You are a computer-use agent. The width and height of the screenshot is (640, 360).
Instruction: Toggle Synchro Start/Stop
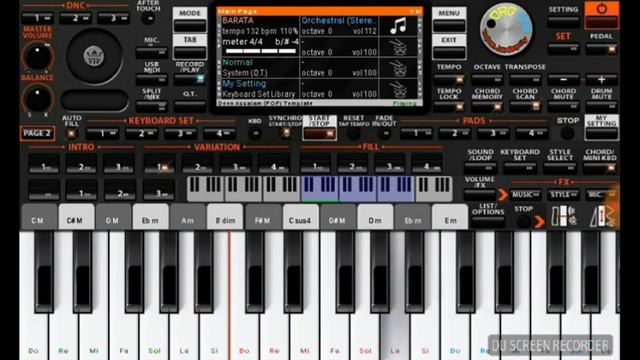pyautogui.click(x=286, y=133)
